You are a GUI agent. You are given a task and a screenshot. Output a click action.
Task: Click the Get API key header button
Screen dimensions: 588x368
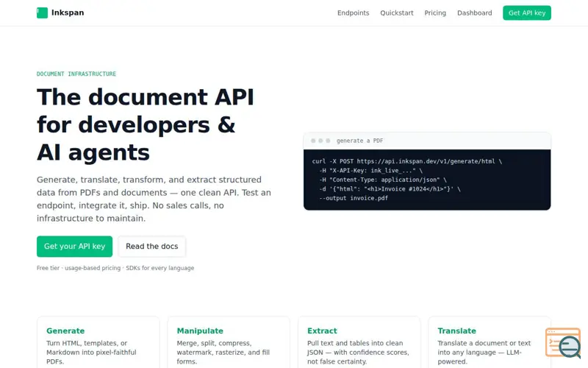tap(526, 13)
